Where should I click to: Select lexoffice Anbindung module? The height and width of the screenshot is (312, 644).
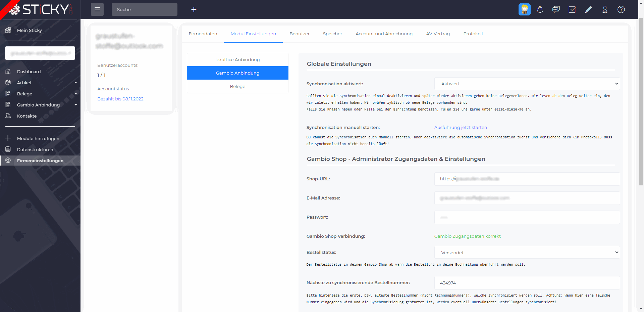[x=237, y=59]
